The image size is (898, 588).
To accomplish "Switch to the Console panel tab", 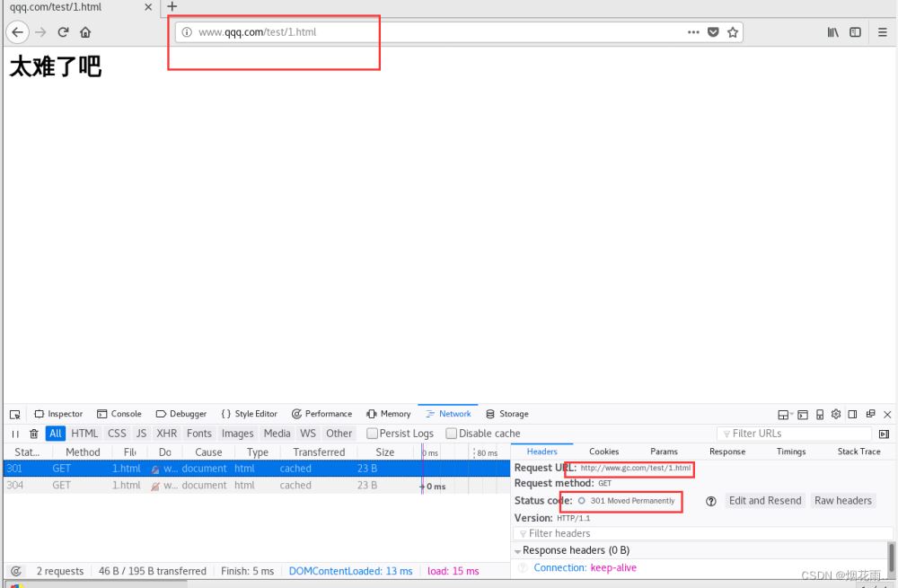I will click(x=119, y=414).
